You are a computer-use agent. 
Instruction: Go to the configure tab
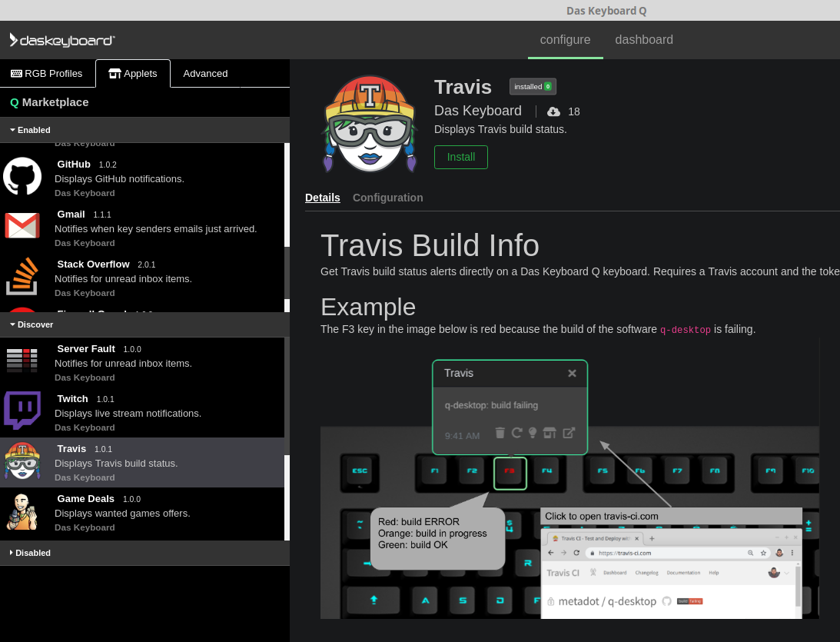(565, 40)
